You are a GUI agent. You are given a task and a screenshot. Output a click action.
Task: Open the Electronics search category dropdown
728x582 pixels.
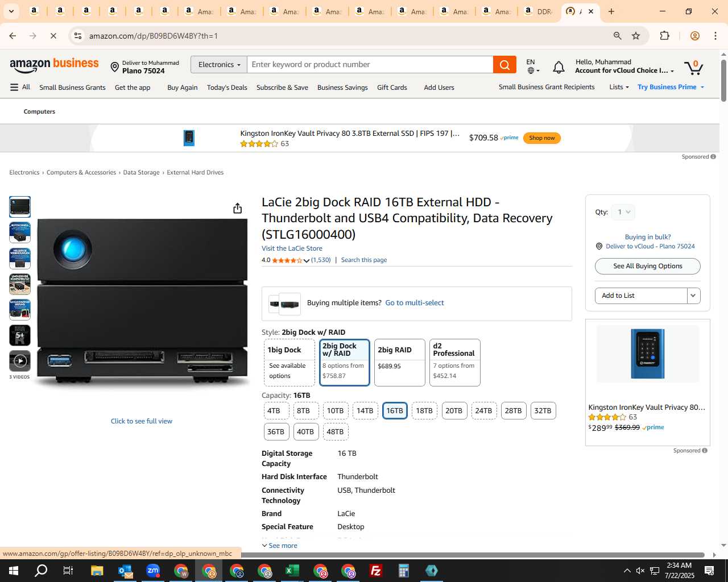(x=219, y=65)
